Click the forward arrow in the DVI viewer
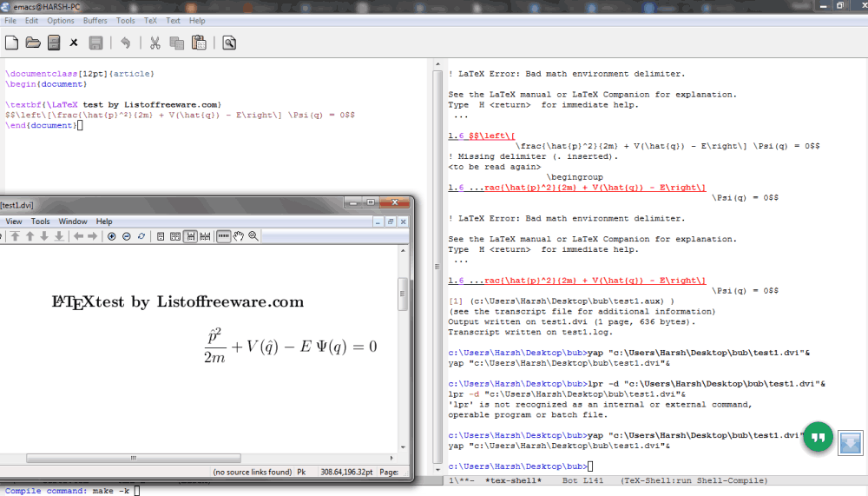The width and height of the screenshot is (868, 496). 93,236
